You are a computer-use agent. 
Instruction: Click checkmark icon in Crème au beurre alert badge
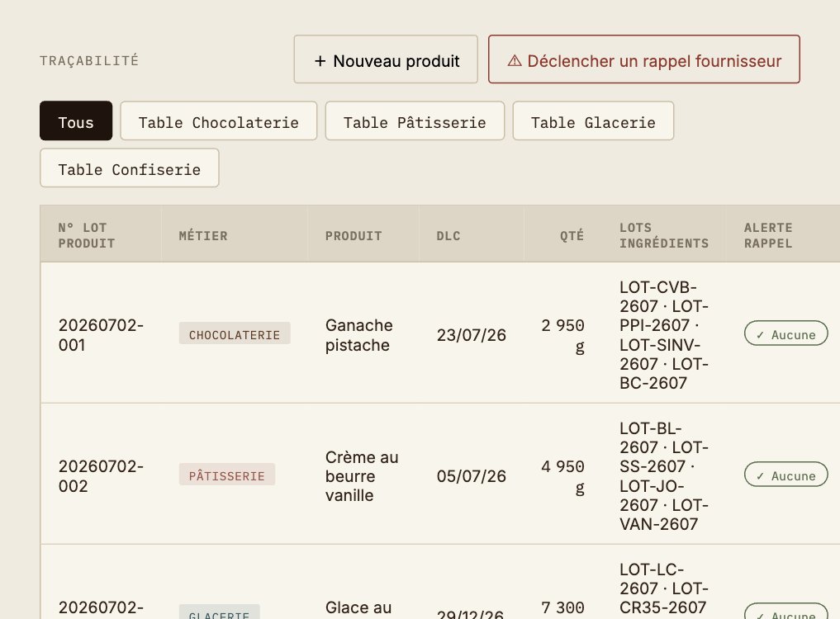pyautogui.click(x=760, y=476)
